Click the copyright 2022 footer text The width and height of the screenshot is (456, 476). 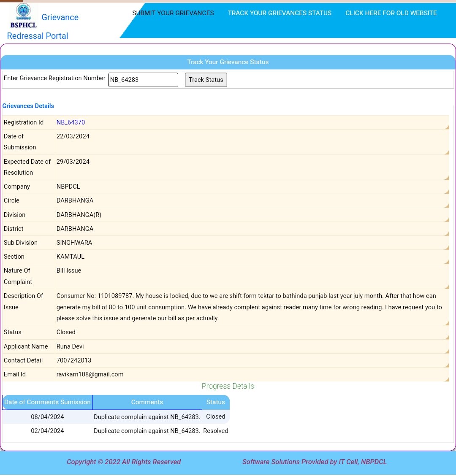(124, 462)
